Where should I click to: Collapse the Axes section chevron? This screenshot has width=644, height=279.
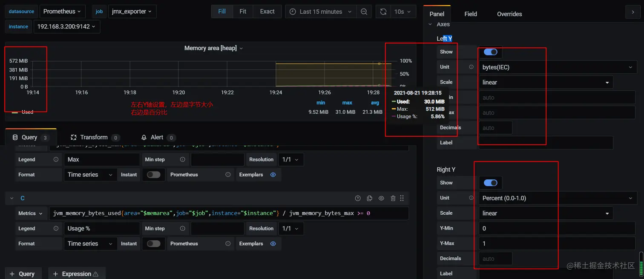[430, 24]
